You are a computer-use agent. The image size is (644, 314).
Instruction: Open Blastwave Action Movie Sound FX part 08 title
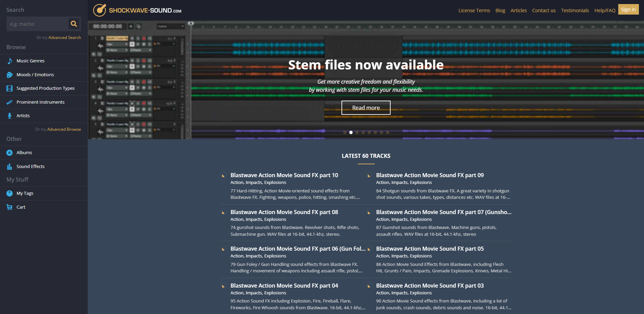(284, 212)
